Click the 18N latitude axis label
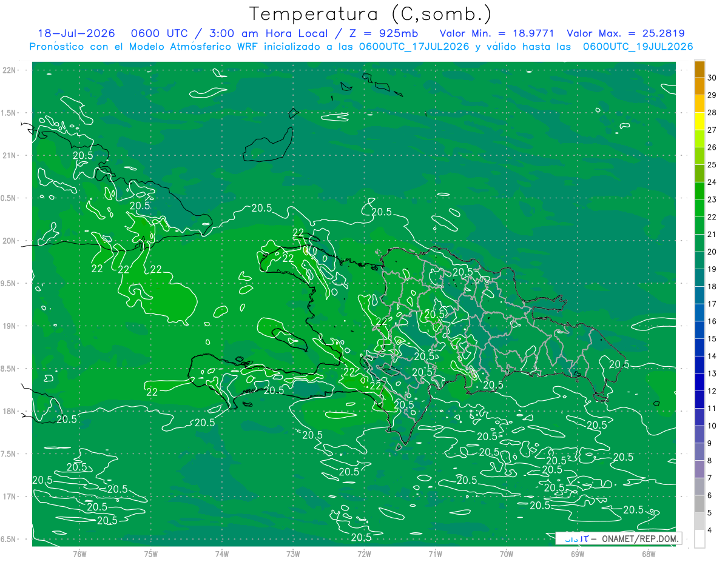 pos(10,411)
